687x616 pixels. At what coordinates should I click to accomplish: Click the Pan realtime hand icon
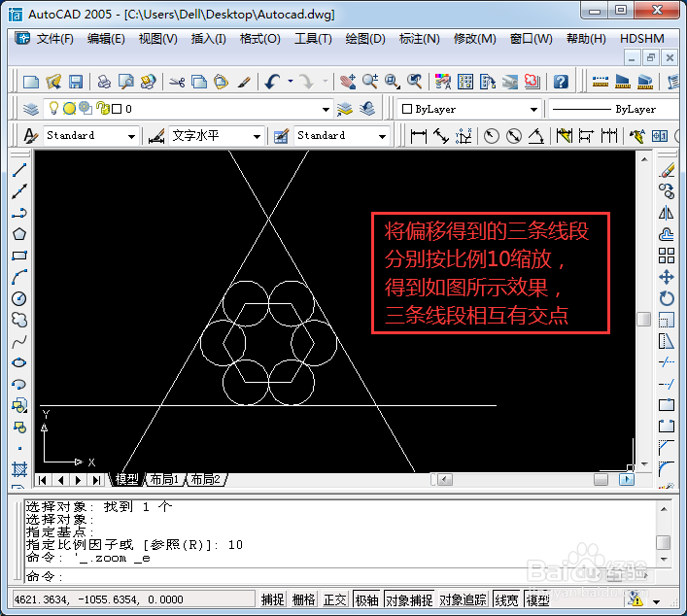(x=348, y=82)
